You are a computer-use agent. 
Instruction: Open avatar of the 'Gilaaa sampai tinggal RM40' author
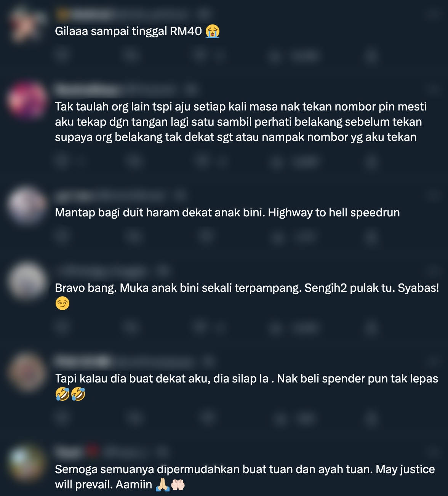[x=26, y=24]
